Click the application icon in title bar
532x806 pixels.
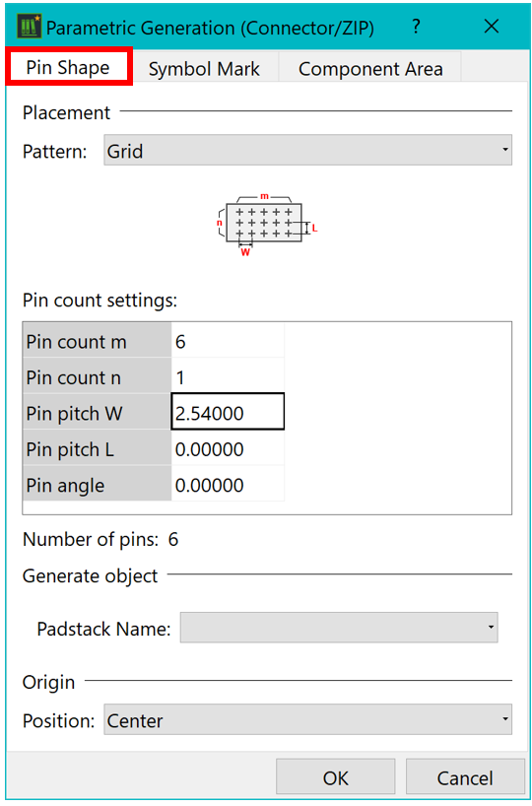pyautogui.click(x=29, y=27)
